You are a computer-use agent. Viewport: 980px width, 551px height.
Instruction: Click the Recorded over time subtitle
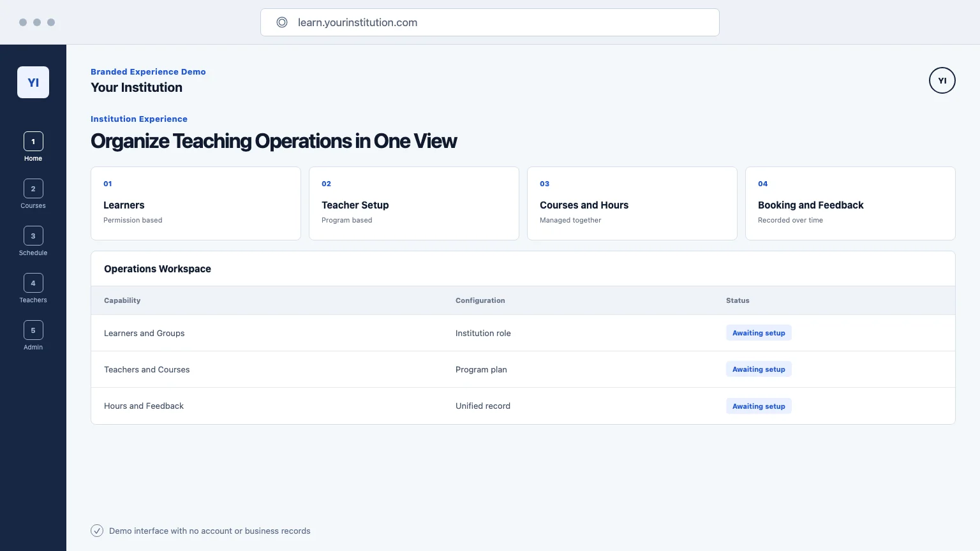tap(791, 220)
